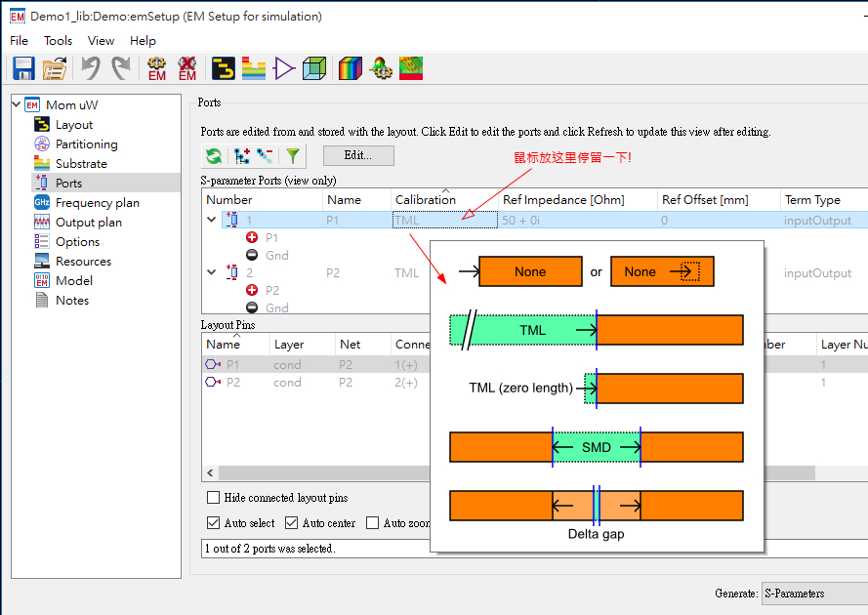Toggle Hide connected layout pins checkbox

213,498
